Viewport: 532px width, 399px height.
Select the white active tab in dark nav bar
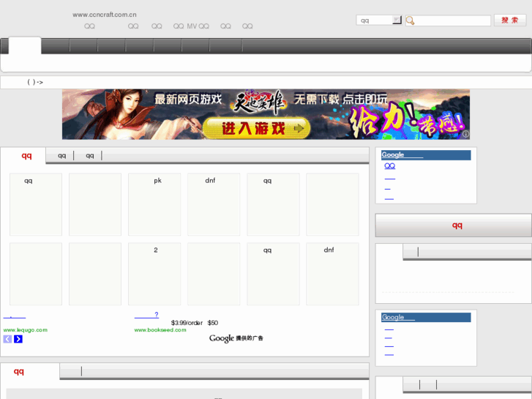pyautogui.click(x=25, y=45)
